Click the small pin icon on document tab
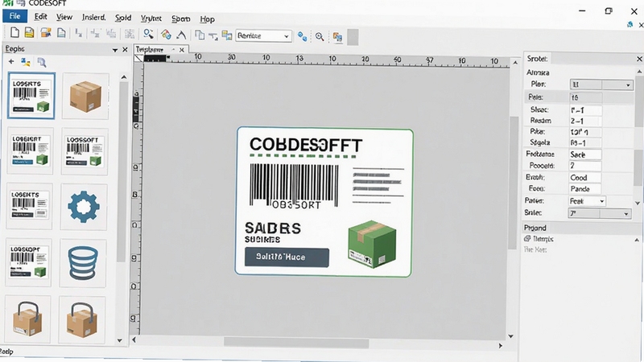This screenshot has width=644, height=362. (173, 49)
